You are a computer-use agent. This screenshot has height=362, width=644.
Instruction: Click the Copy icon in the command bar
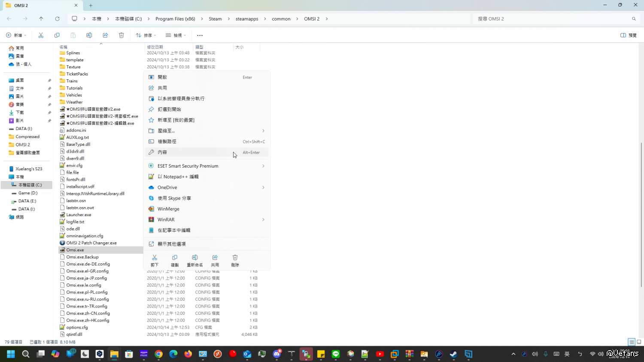tap(57, 35)
